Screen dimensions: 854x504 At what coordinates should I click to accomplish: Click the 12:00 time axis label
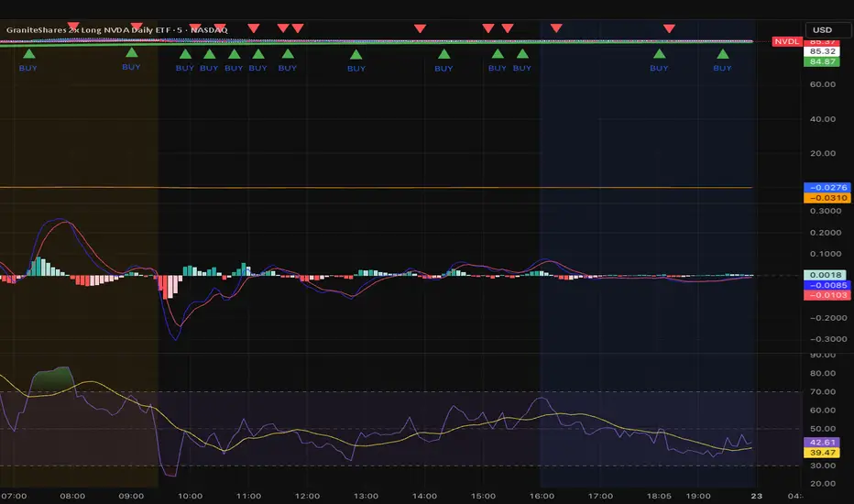(307, 495)
